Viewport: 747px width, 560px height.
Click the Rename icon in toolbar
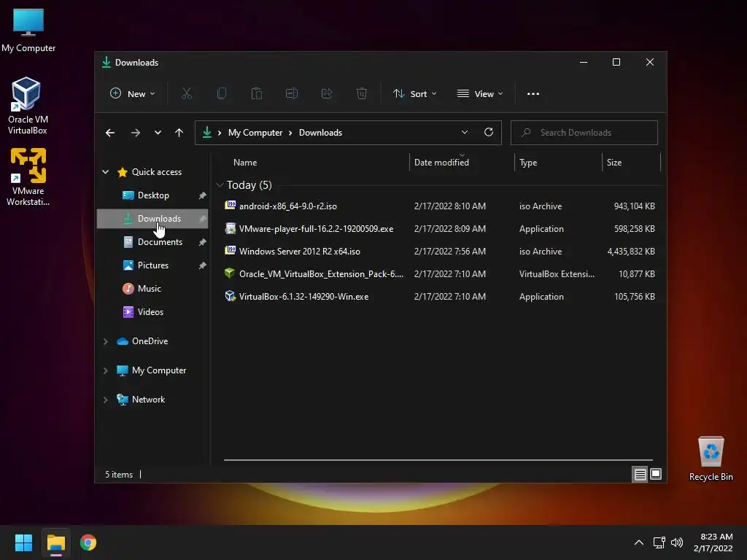pos(292,94)
